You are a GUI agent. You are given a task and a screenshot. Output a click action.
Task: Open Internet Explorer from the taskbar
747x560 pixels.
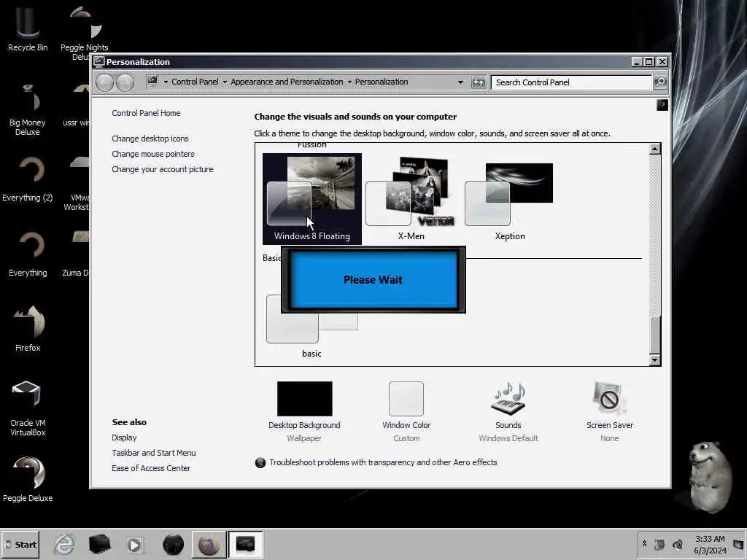(64, 544)
